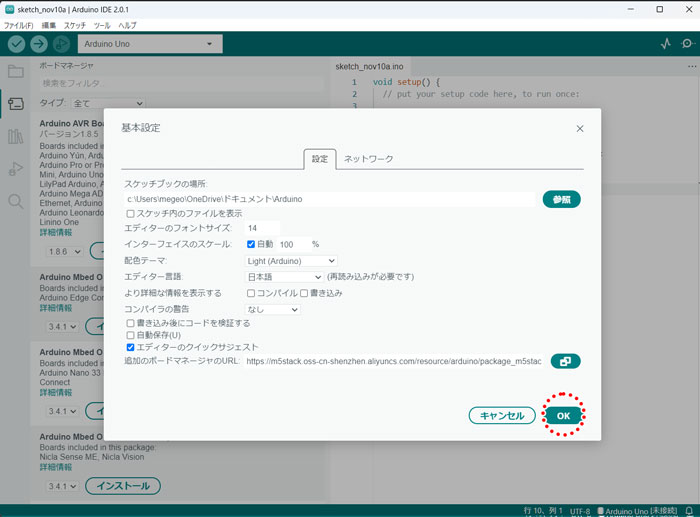Click the 参照 browse button

(562, 199)
